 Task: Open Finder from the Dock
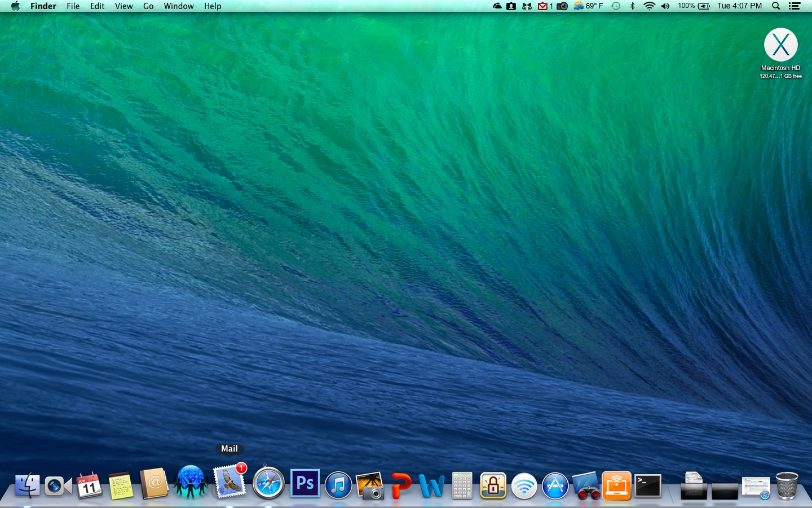[x=27, y=485]
